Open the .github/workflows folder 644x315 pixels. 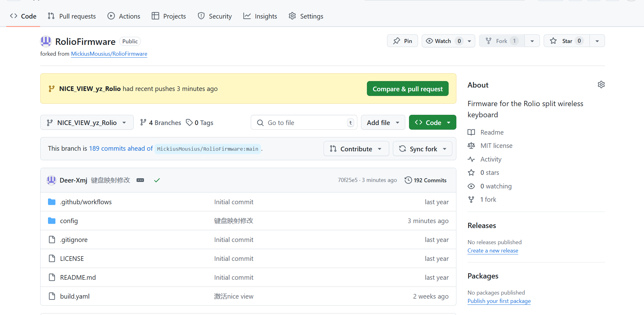tap(86, 202)
